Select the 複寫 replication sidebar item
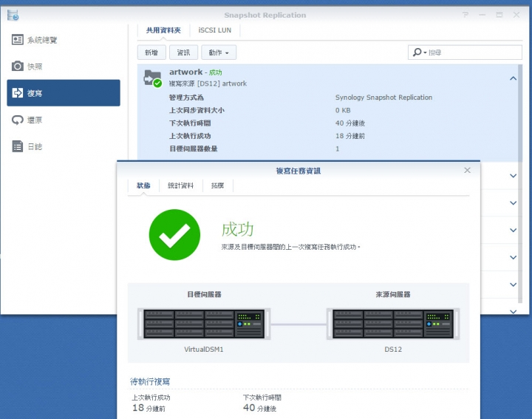Viewport: 532px width, 419px height. point(64,93)
